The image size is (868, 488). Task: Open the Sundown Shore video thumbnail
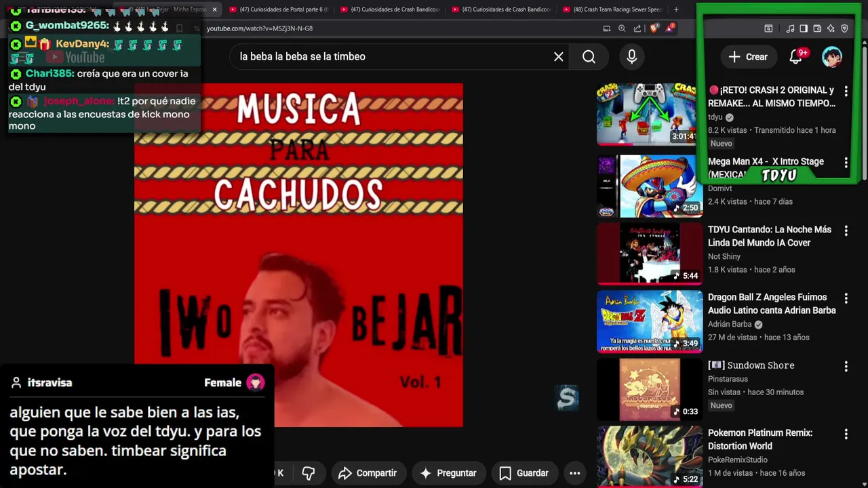click(650, 390)
